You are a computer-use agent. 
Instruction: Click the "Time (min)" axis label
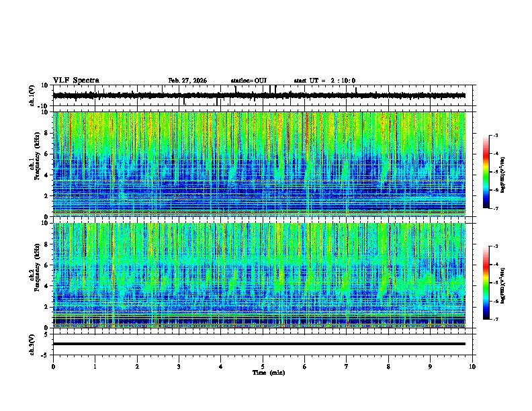coord(269,373)
